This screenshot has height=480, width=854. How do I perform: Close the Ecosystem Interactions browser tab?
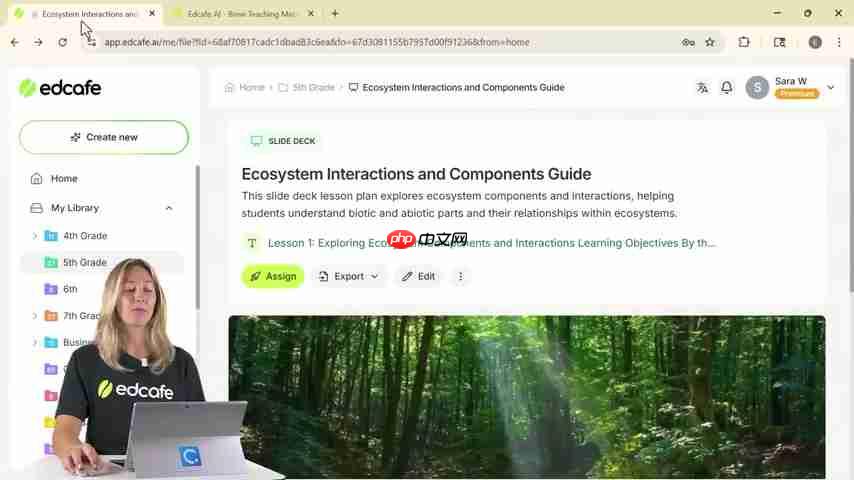152,13
